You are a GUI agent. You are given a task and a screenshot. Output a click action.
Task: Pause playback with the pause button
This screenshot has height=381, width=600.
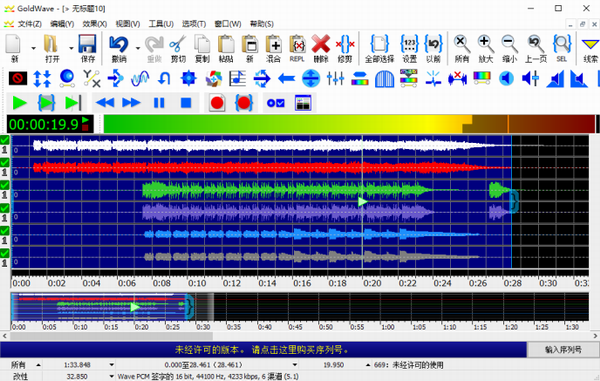coord(159,103)
